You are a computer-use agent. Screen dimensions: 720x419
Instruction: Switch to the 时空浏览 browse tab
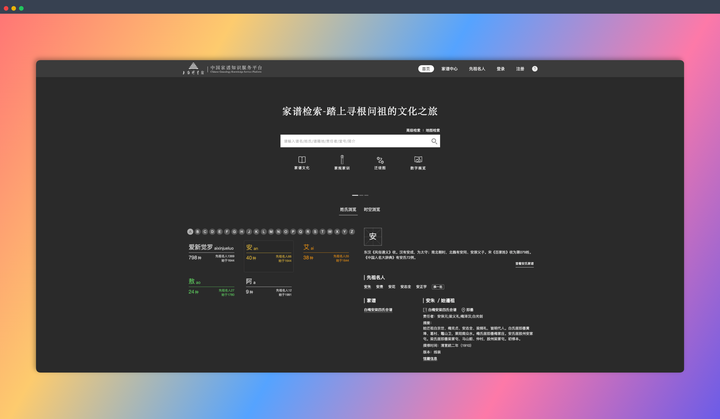point(372,210)
